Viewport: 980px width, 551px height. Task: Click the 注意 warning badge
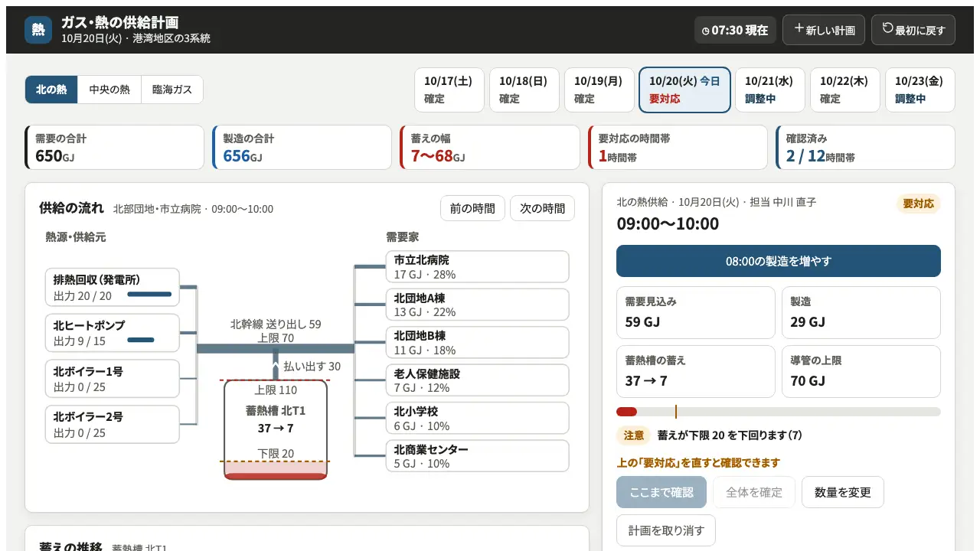(634, 435)
